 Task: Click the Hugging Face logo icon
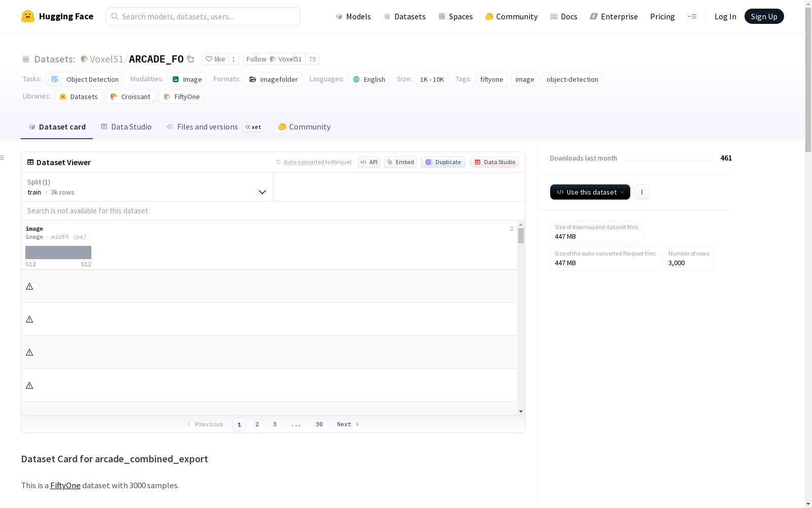coord(28,16)
